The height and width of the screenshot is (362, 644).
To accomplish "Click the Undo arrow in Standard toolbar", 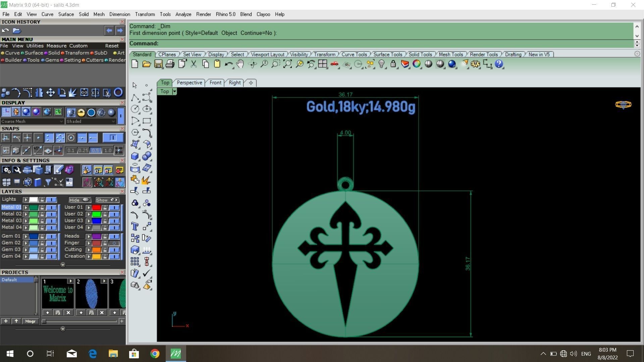I will [229, 64].
